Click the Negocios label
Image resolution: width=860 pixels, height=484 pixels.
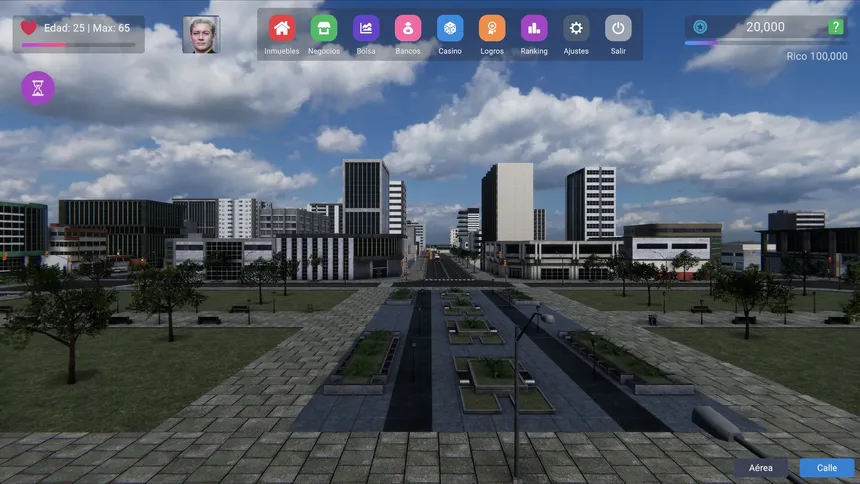pos(324,51)
